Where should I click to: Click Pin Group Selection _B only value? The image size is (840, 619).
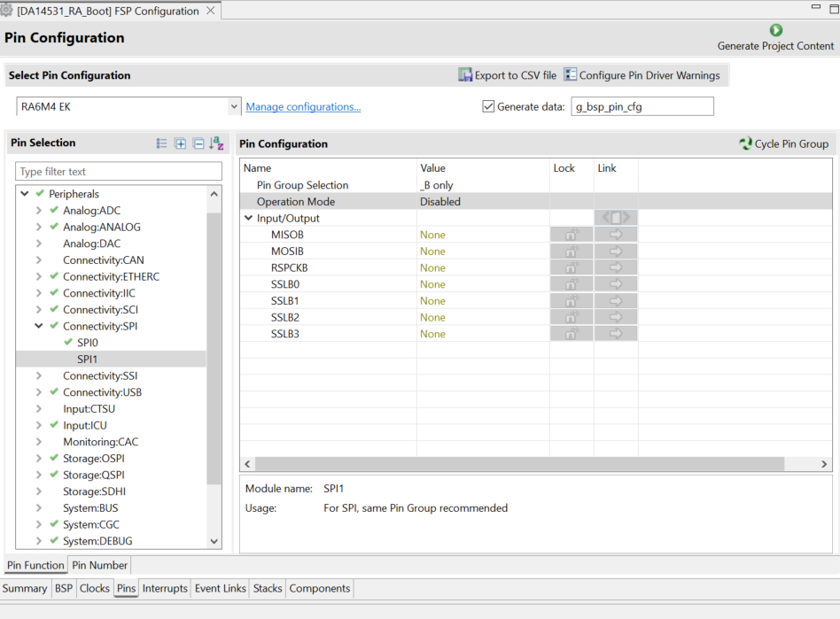click(437, 185)
